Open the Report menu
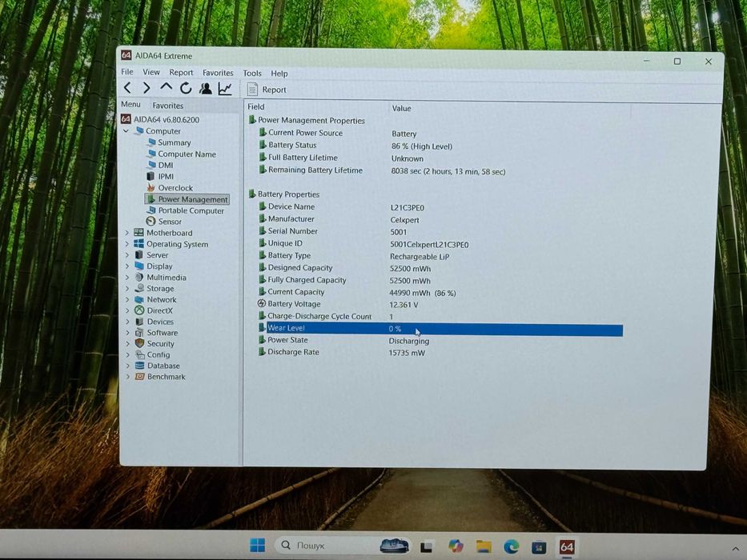 [181, 73]
